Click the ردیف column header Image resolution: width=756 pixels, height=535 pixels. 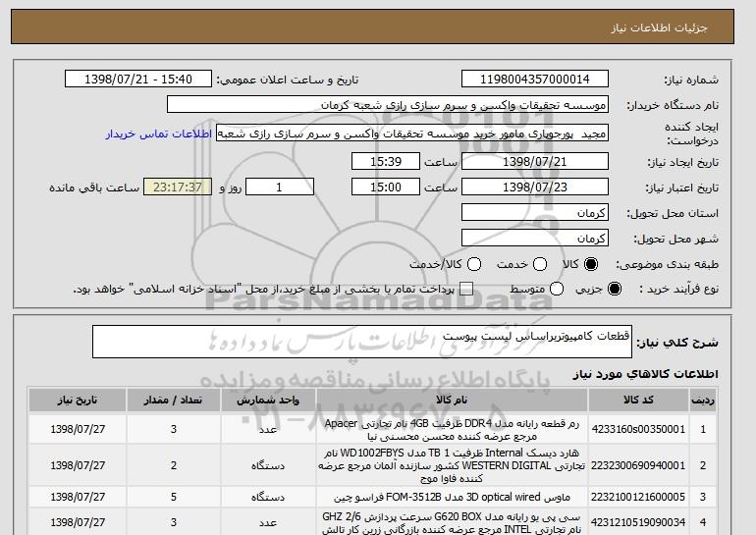point(703,401)
